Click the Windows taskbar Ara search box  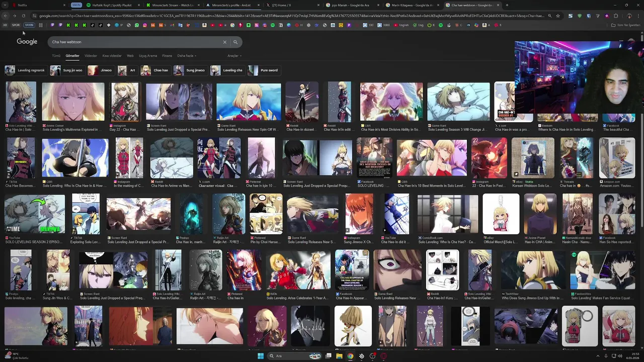point(294,356)
